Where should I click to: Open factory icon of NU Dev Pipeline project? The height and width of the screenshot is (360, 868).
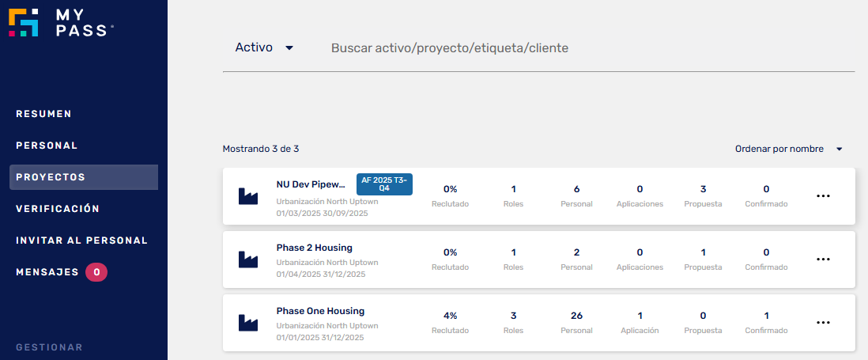[248, 196]
